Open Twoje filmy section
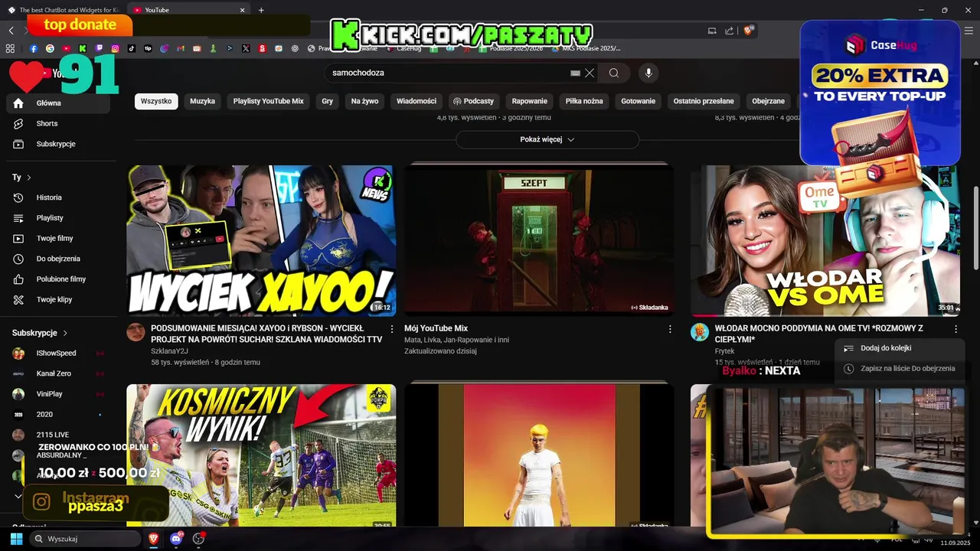 pyautogui.click(x=58, y=238)
